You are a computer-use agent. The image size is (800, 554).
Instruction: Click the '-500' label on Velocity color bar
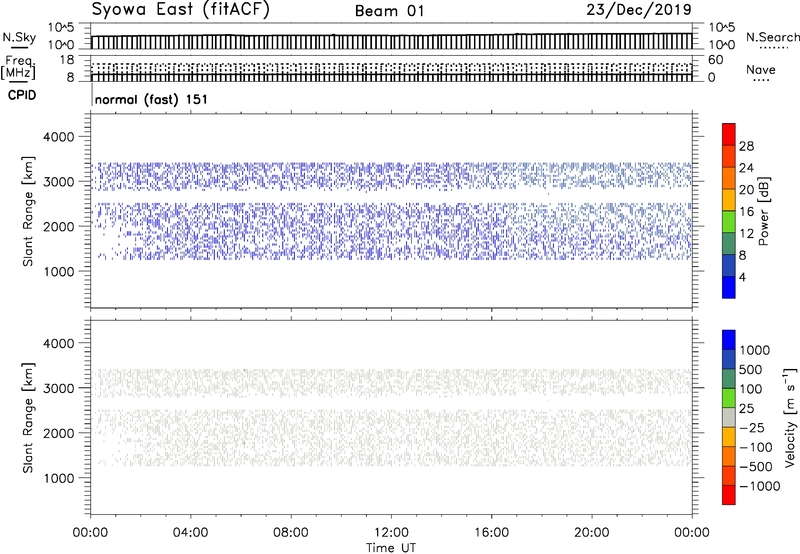pos(756,466)
